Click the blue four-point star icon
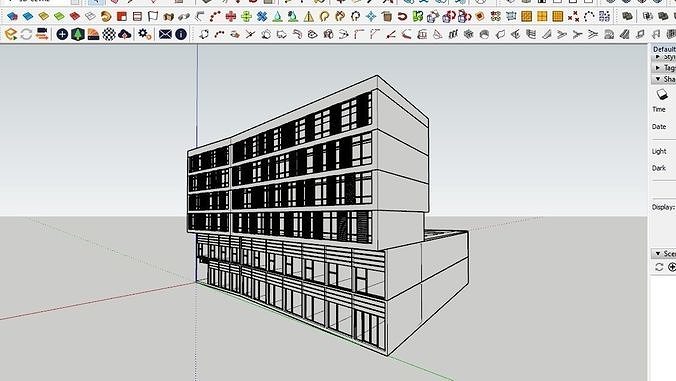The height and width of the screenshot is (381, 676). (371, 16)
